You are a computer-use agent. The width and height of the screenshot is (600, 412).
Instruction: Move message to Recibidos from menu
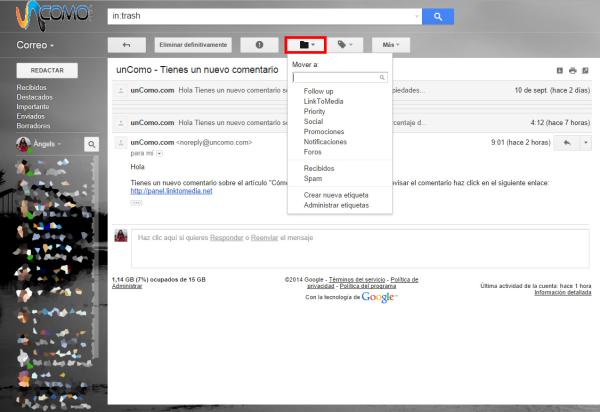(x=319, y=168)
